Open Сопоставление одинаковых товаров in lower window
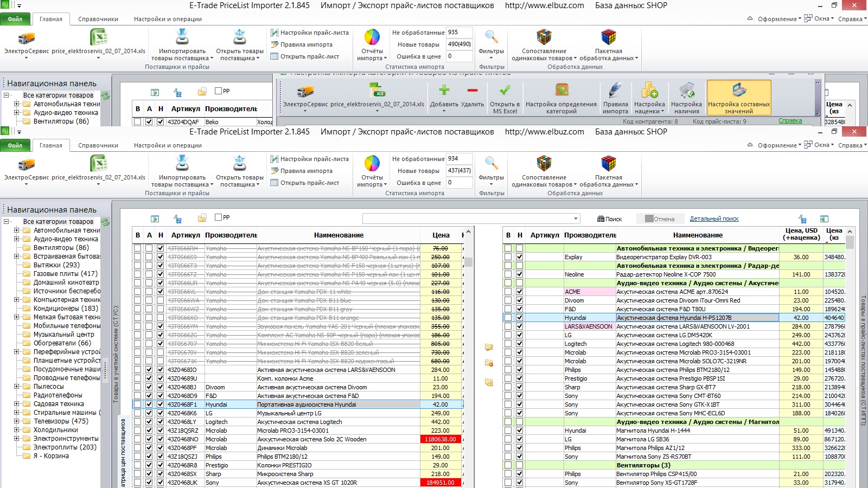868x488 pixels. 544,163
